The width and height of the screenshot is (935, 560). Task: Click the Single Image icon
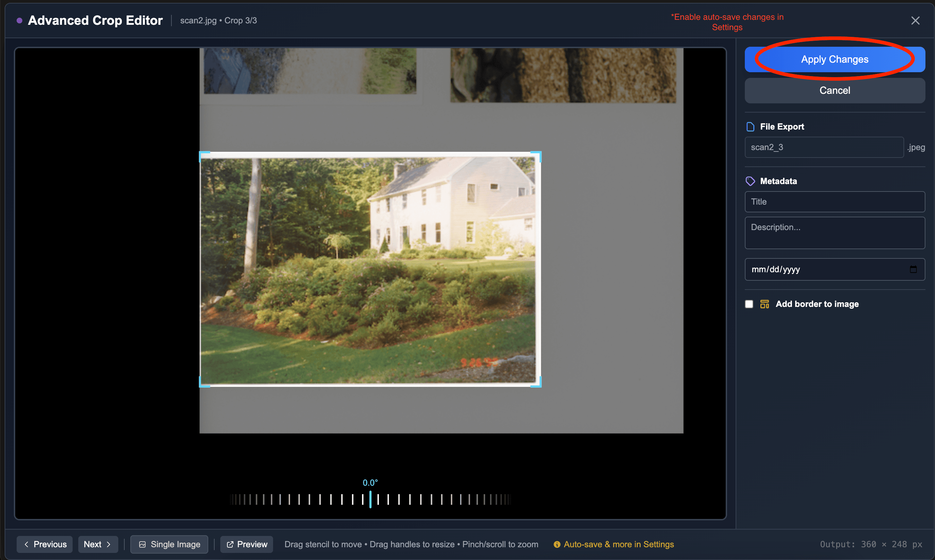[143, 544]
